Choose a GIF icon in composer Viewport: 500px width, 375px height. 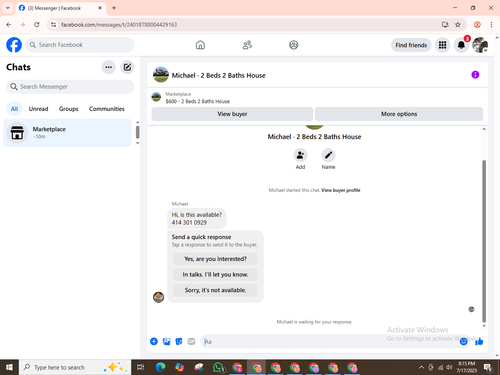(191, 341)
